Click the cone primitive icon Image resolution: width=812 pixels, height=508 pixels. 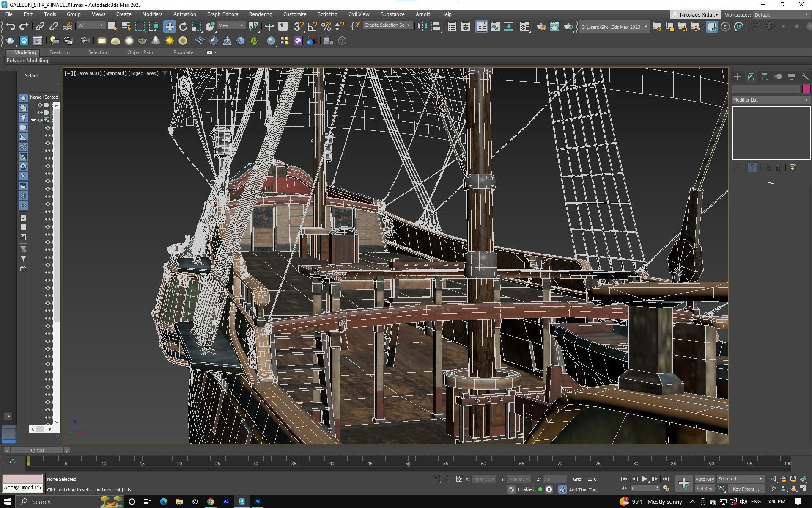(156, 41)
